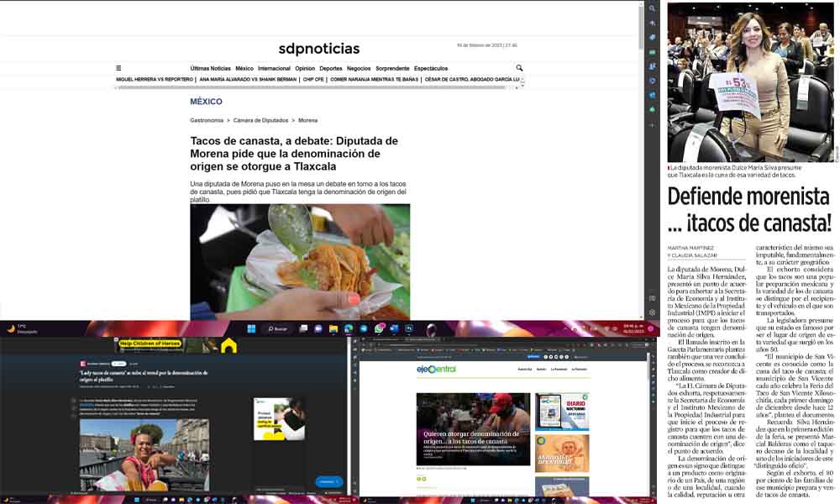Click the Windows Start button on the taskbar

pos(249,328)
